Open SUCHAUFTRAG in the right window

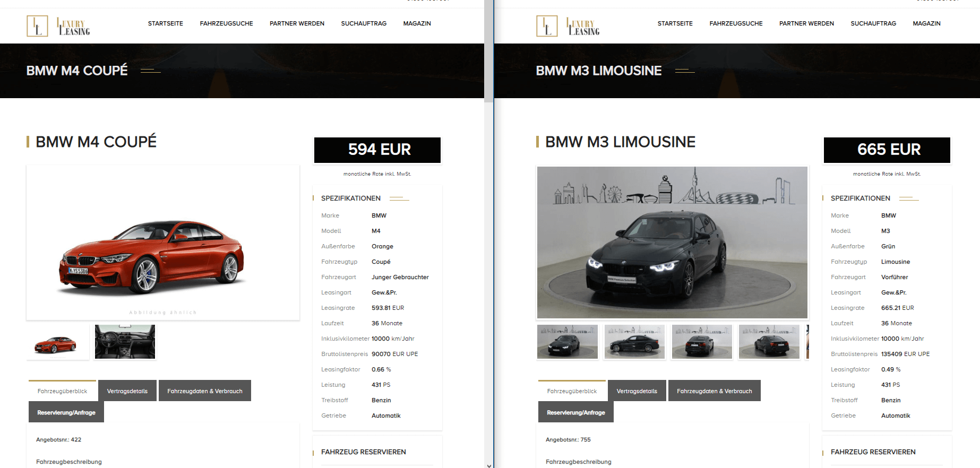[873, 23]
